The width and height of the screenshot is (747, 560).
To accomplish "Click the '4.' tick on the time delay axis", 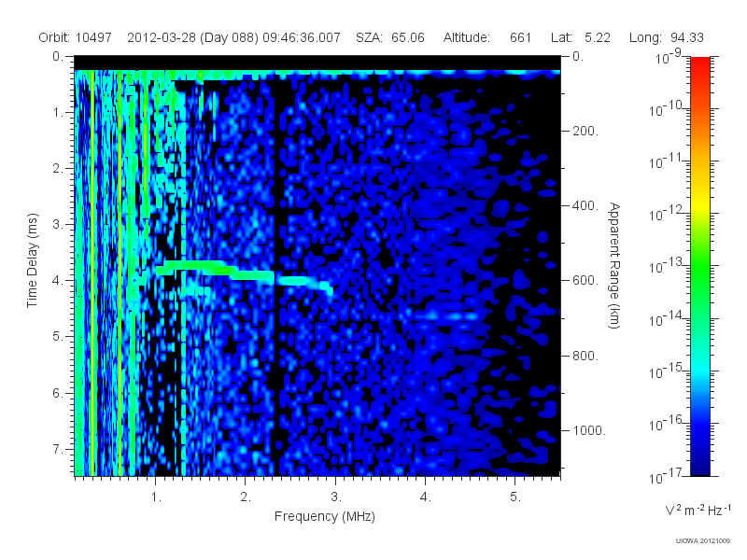I will tap(58, 281).
